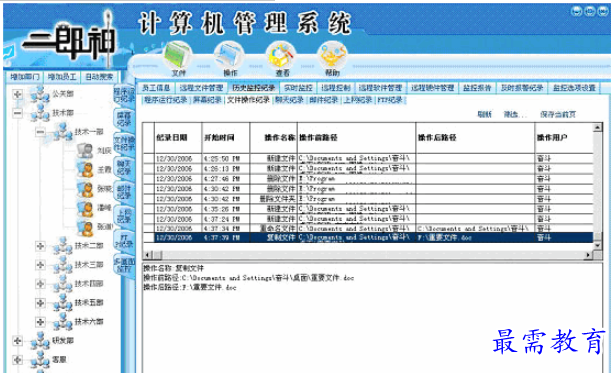The height and width of the screenshot is (373, 614).
Task: Switch to the 实时监控 tab
Action: coord(298,88)
